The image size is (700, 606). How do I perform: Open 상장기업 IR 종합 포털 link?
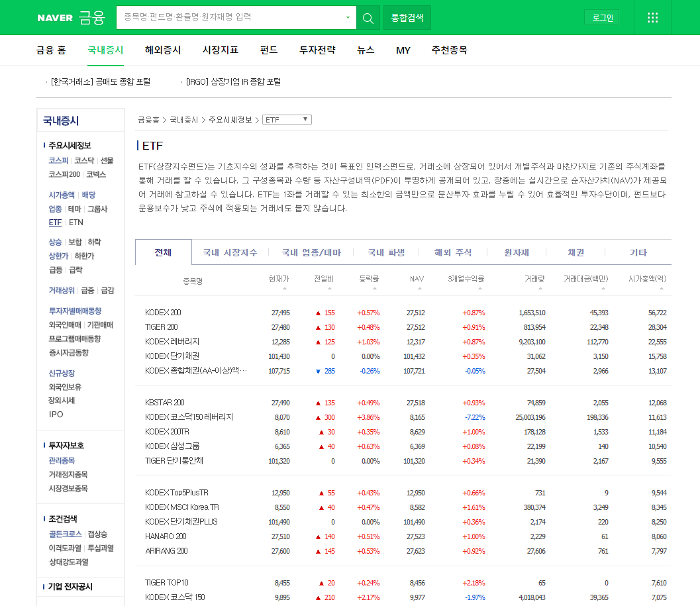(x=234, y=81)
